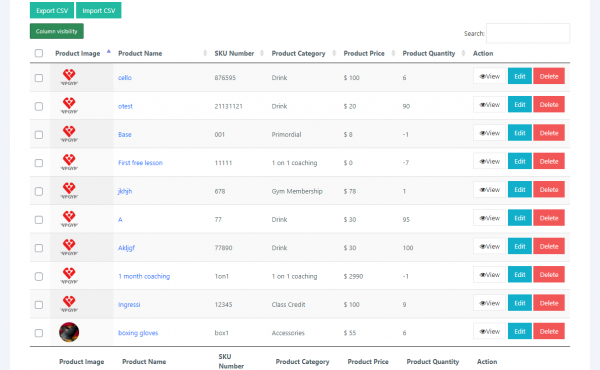Open the boxing gloves product link

pos(138,333)
